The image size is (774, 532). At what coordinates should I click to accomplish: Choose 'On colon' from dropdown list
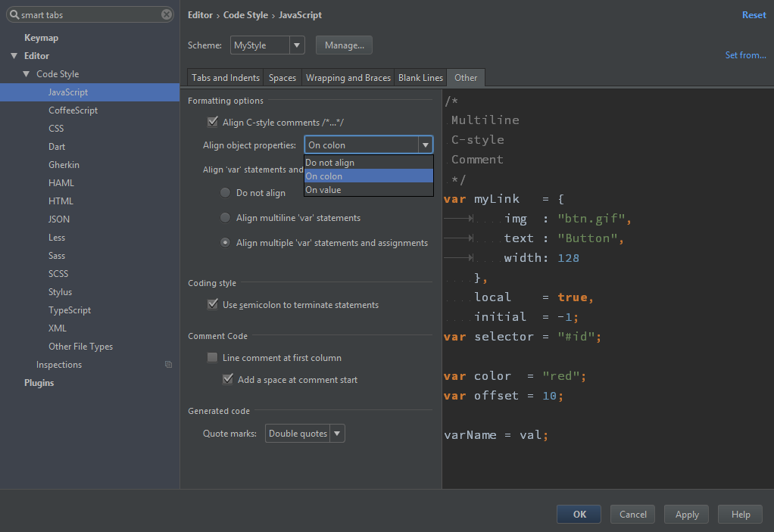[x=369, y=176]
